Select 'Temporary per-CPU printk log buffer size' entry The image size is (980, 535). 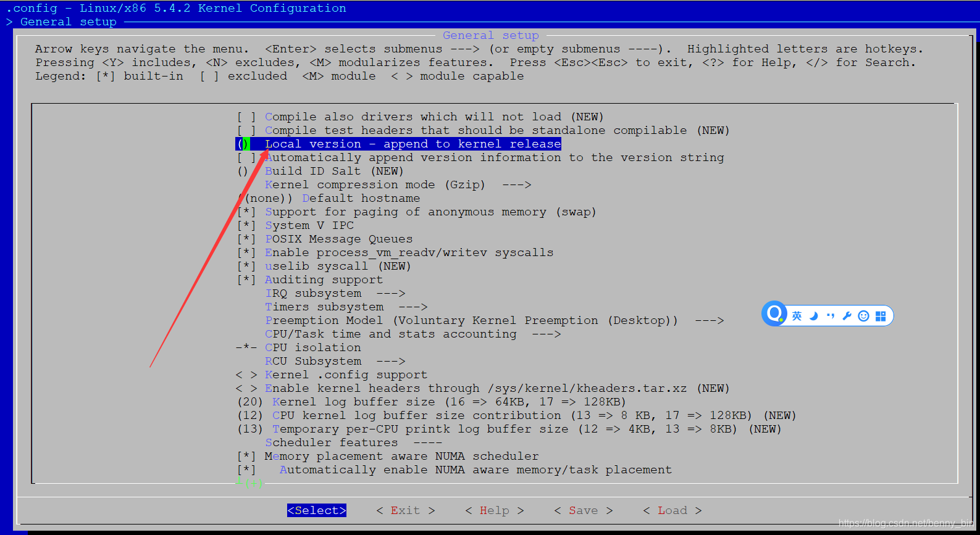pos(509,429)
